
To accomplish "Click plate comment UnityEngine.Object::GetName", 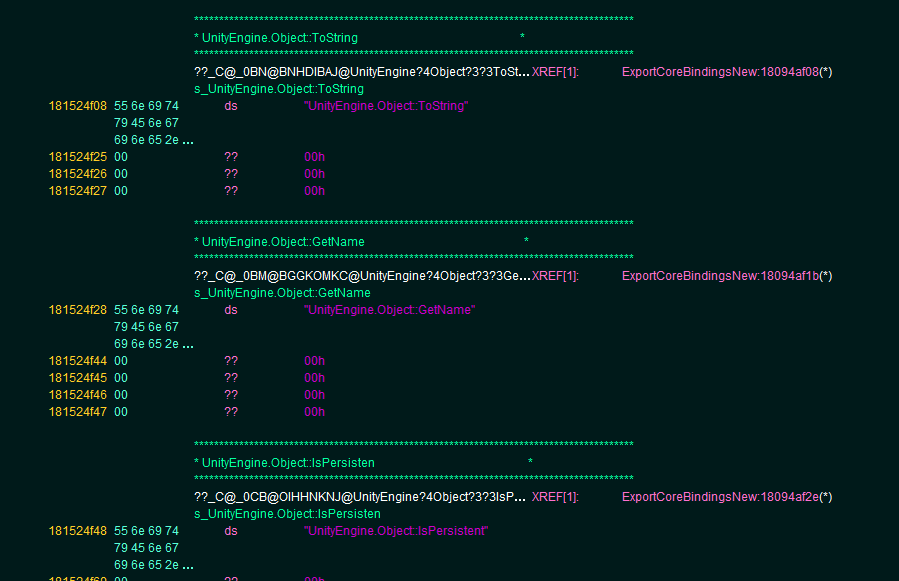I will [x=283, y=242].
